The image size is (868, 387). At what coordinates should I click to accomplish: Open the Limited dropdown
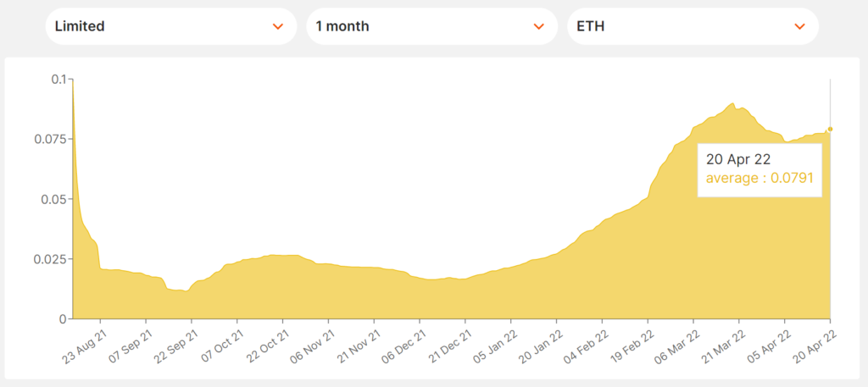point(171,26)
